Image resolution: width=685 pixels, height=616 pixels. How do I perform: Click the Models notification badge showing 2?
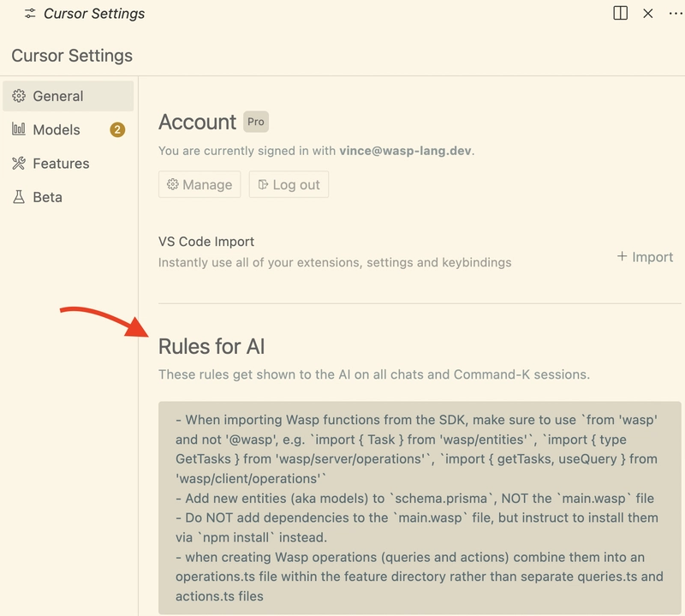(117, 129)
